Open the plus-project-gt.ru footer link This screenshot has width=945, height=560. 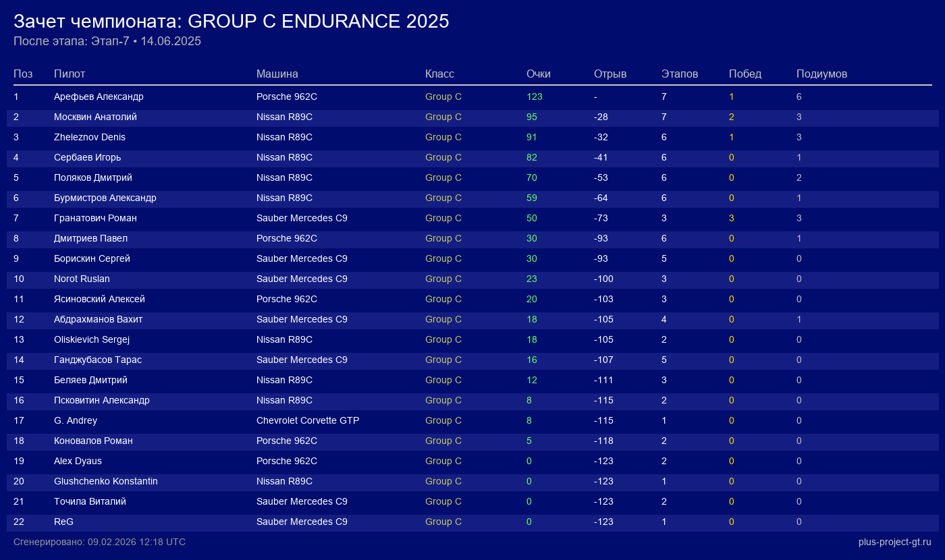point(894,542)
